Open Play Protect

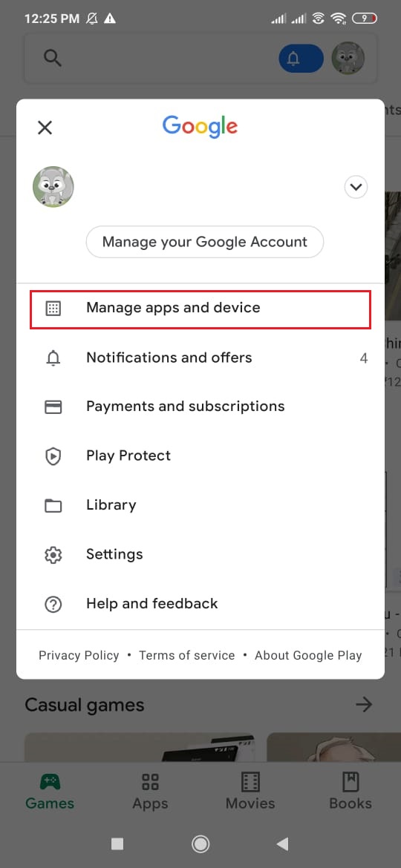pos(200,456)
